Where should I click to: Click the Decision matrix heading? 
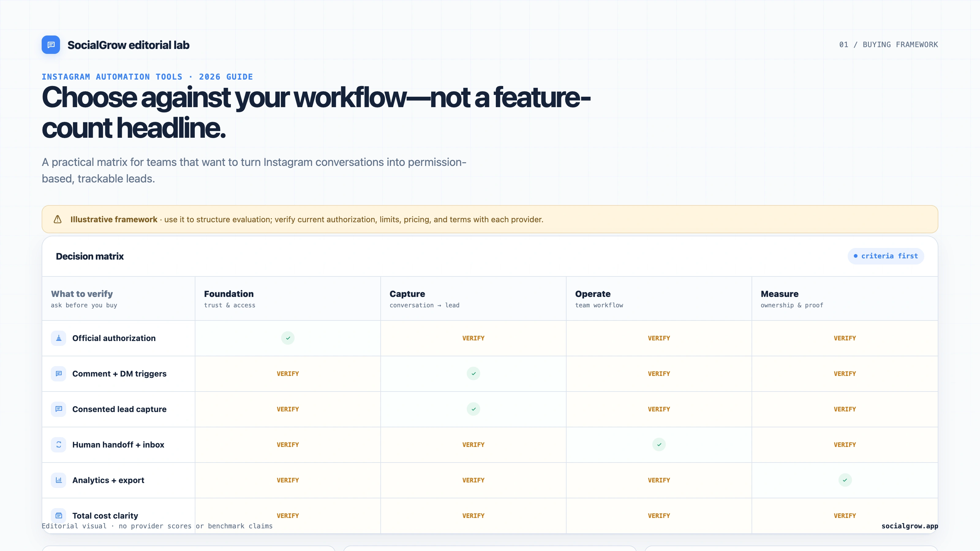90,256
